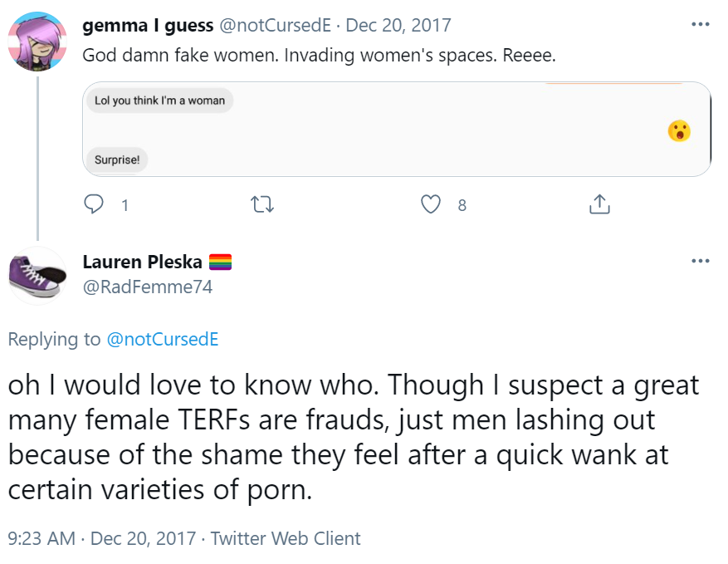
Task: Click the Twitter Web Client source label
Action: click(x=286, y=538)
